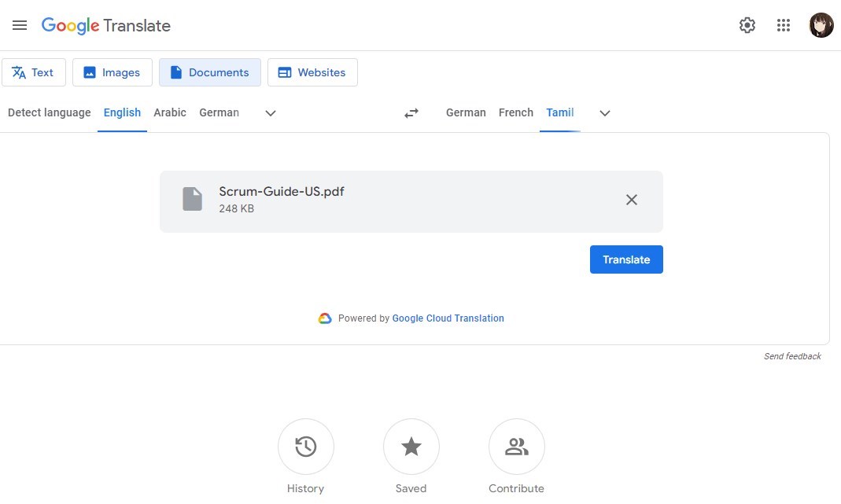Open the settings gear
The image size is (841, 504).
point(747,25)
